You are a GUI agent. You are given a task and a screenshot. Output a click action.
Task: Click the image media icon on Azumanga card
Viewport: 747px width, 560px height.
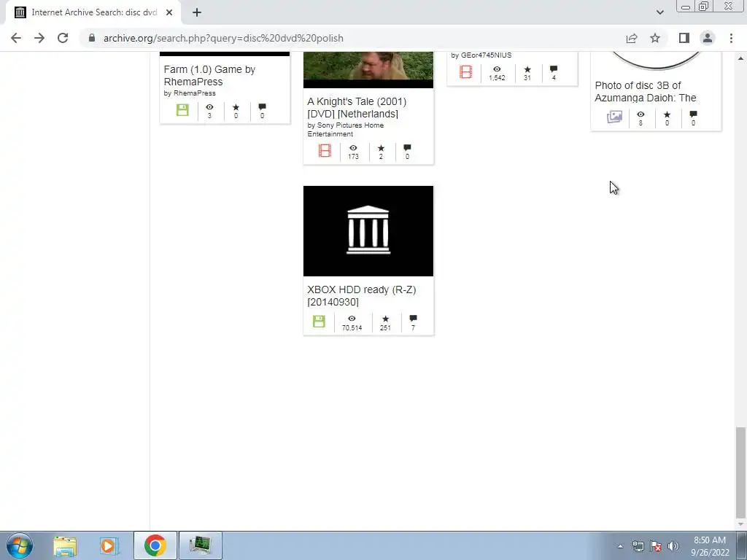(614, 117)
